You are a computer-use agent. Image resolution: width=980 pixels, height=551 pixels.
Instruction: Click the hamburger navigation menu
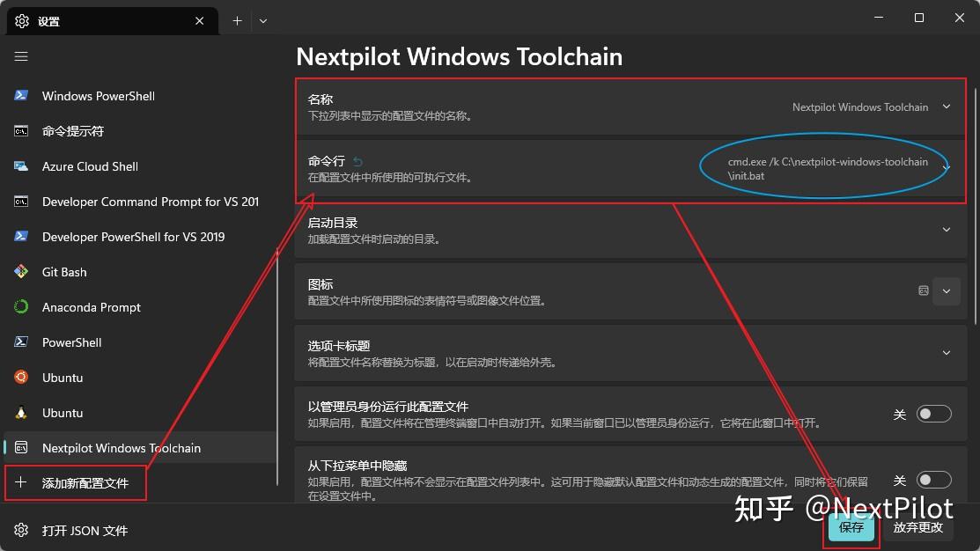point(21,56)
